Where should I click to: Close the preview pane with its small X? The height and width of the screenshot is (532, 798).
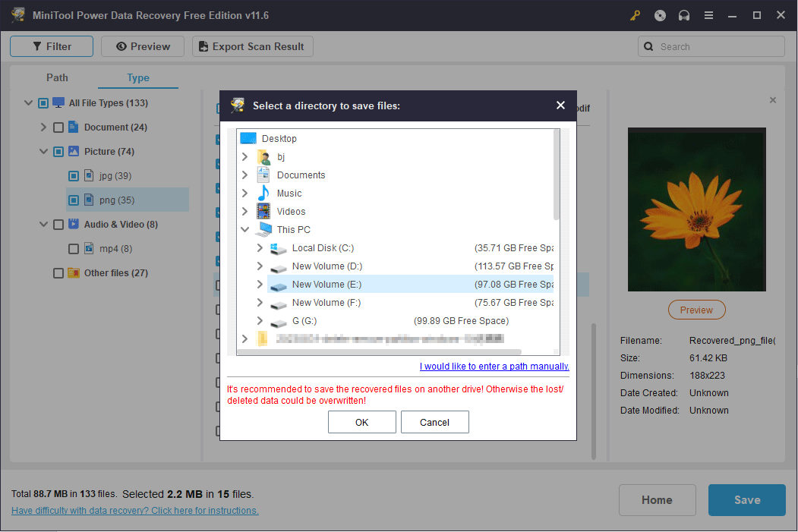click(x=772, y=100)
